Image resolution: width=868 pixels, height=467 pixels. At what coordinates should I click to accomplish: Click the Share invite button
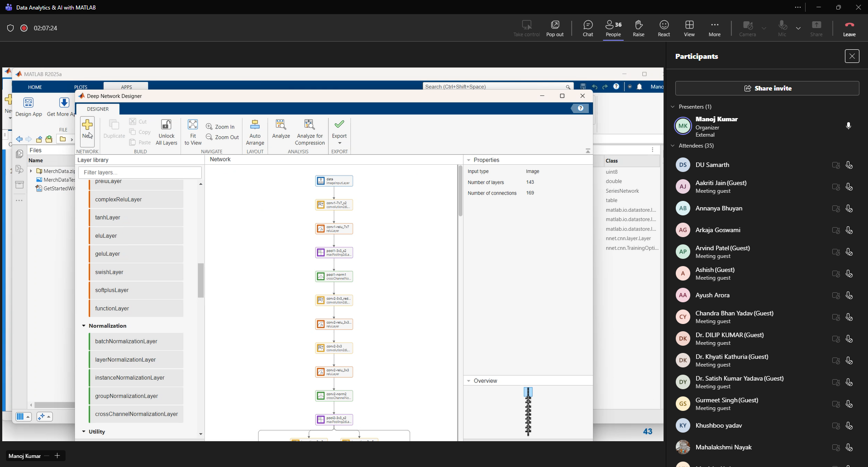tap(767, 88)
